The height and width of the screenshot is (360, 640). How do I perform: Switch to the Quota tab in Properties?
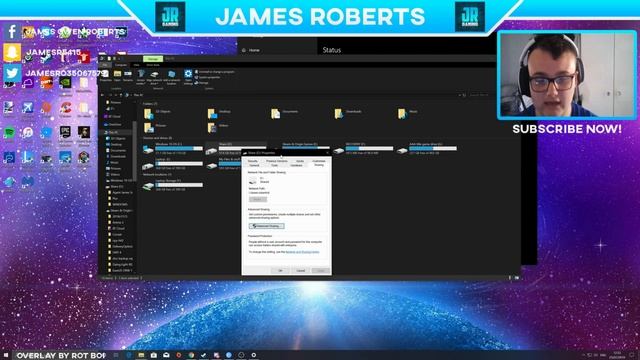[300, 161]
